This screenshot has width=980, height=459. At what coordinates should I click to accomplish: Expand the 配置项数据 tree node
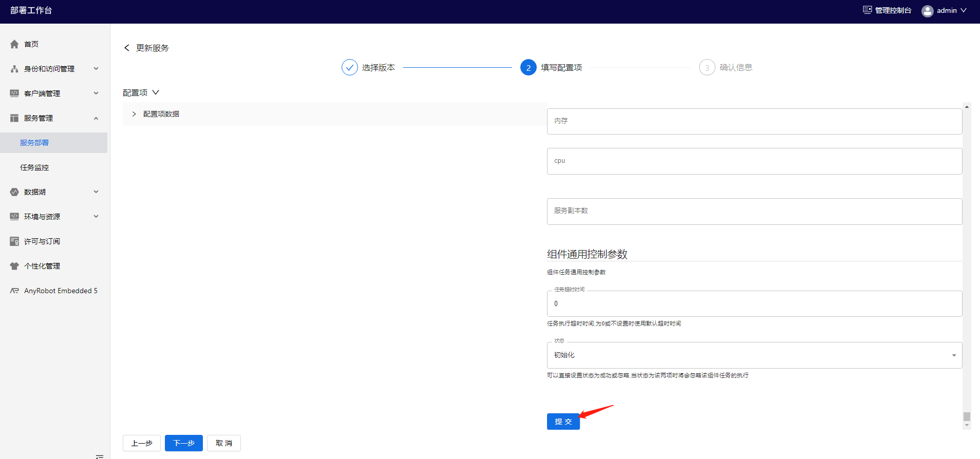134,114
